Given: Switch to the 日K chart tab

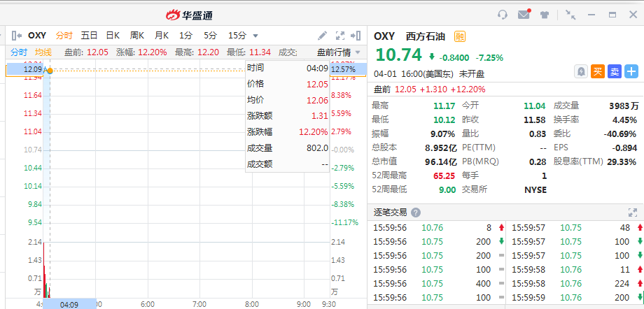Looking at the screenshot, I should click(x=113, y=36).
